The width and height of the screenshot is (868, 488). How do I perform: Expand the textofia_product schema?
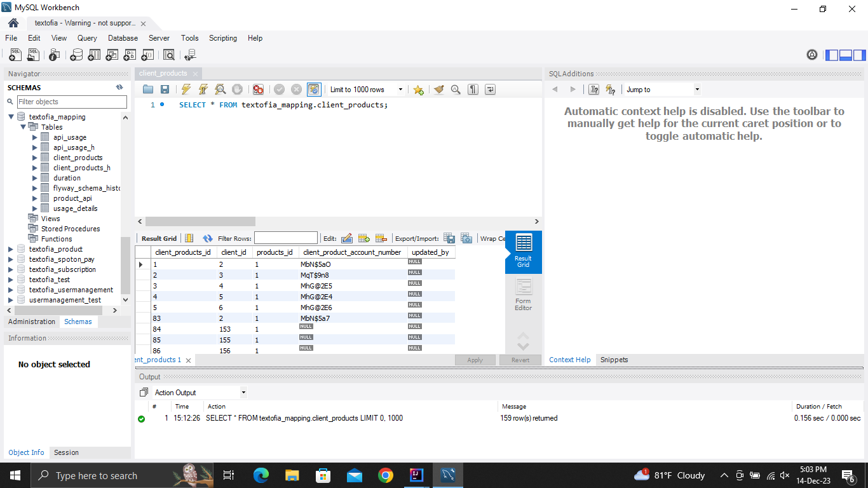11,249
